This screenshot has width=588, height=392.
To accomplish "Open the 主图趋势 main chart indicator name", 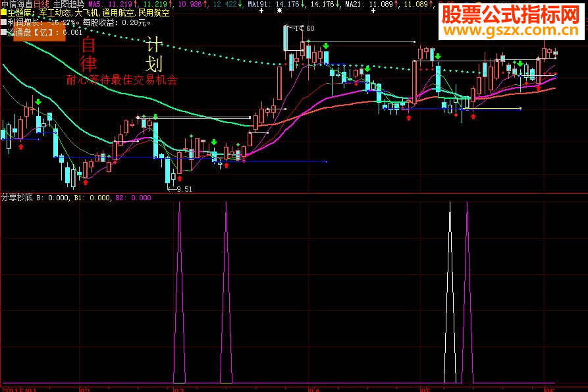I will [x=68, y=4].
